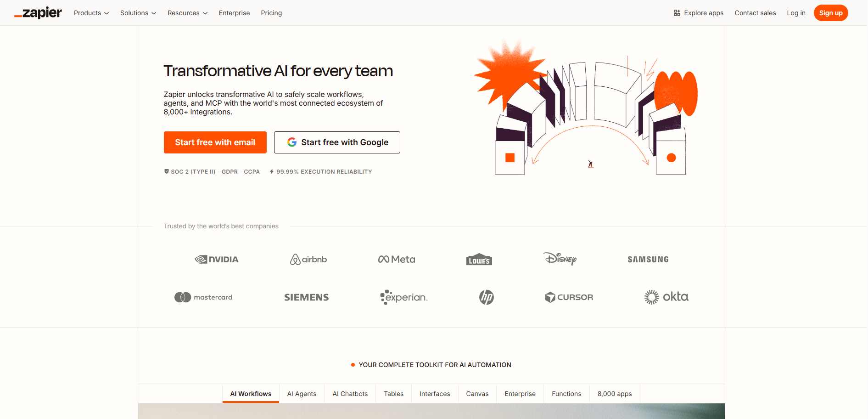
Task: Click the Cursor company logo
Action: tap(569, 297)
